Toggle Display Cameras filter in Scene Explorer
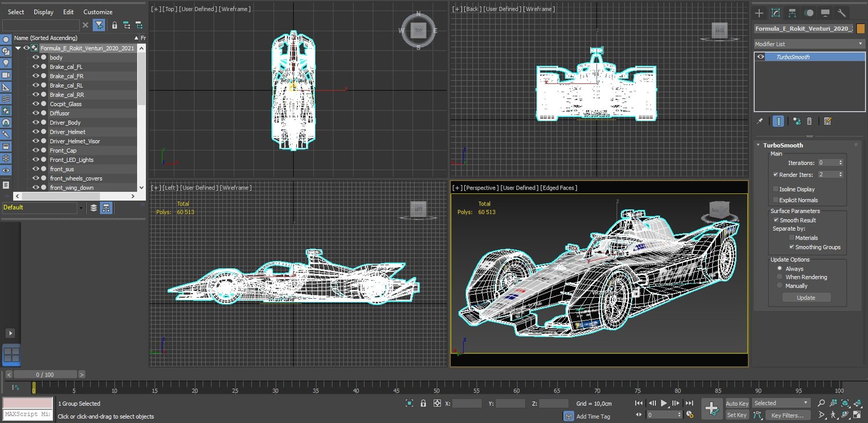 (6, 75)
